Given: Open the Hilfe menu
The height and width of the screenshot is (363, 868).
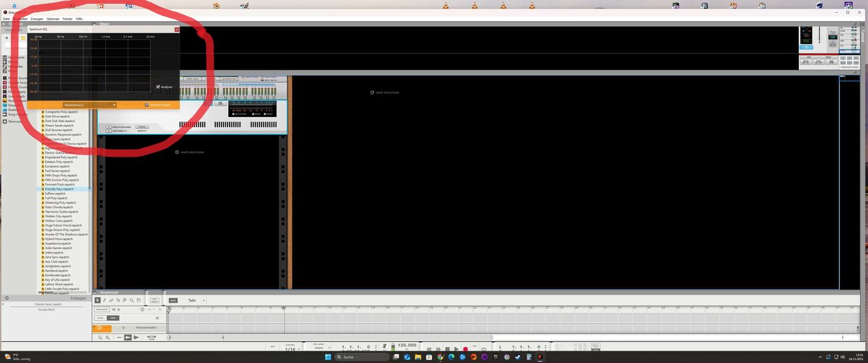Looking at the screenshot, I should click(x=79, y=19).
